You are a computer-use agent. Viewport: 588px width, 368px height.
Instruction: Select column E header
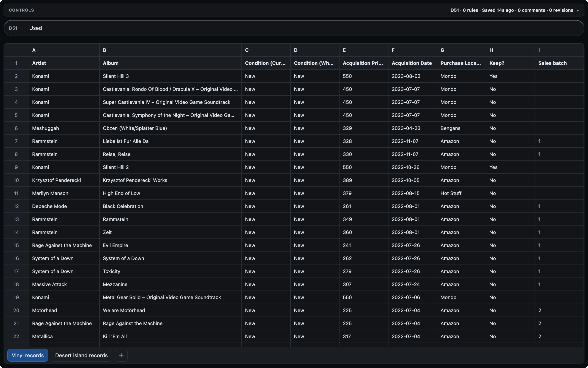point(363,50)
